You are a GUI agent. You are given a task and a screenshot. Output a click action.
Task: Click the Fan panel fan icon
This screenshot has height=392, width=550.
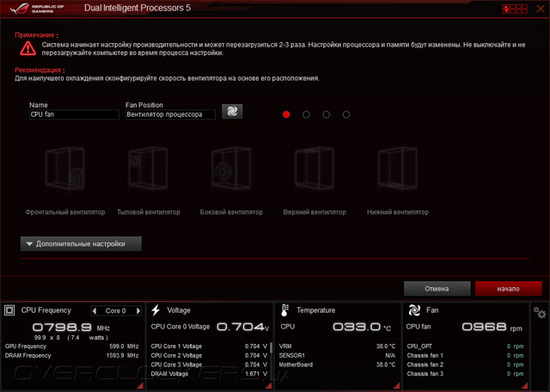tap(414, 310)
